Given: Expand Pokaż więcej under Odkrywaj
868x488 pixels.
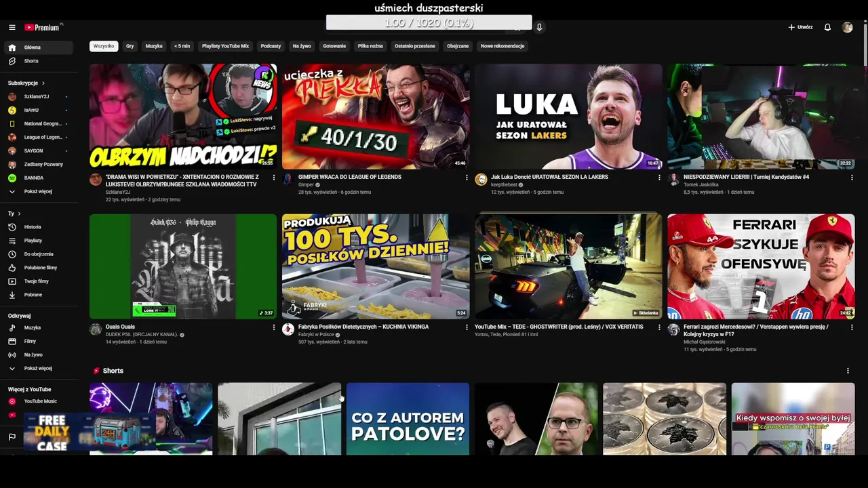Looking at the screenshot, I should point(38,368).
